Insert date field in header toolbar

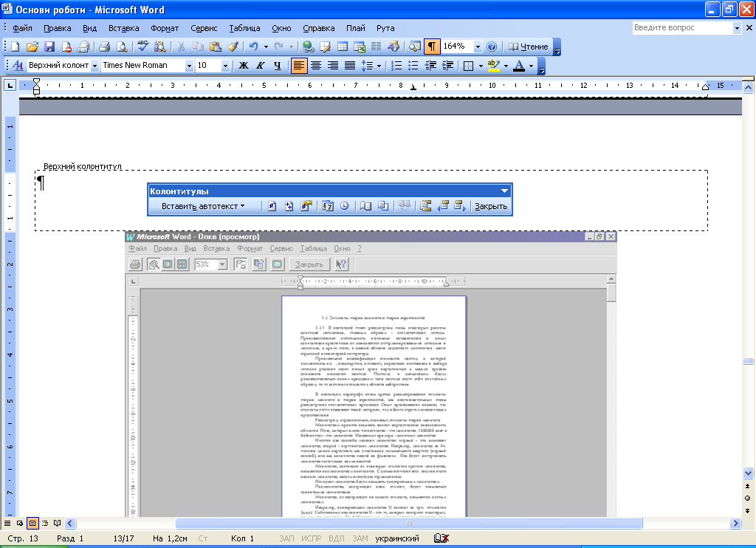pos(328,207)
